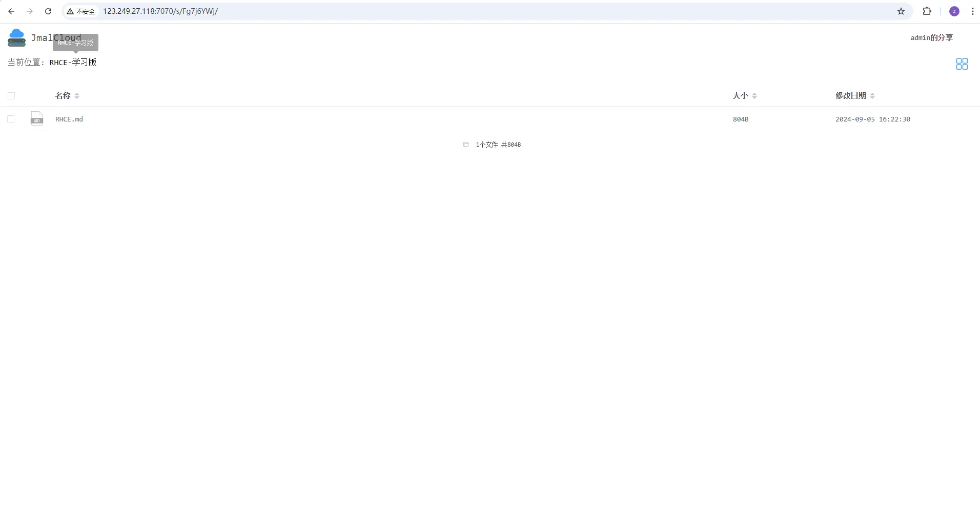Click the 当前位置 label

[26, 62]
